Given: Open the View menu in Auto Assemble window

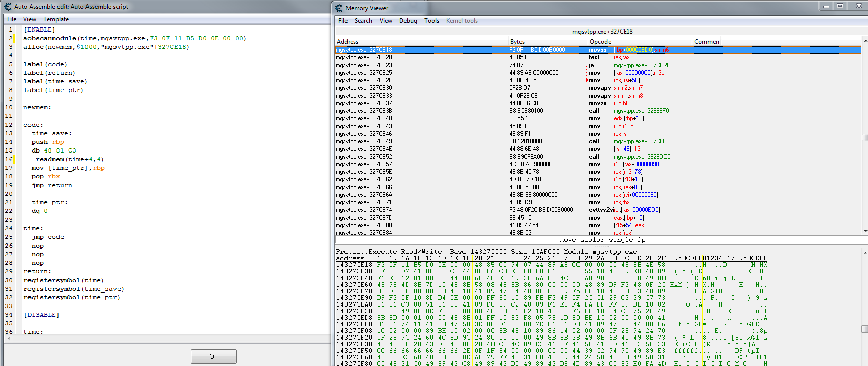Looking at the screenshot, I should (30, 19).
